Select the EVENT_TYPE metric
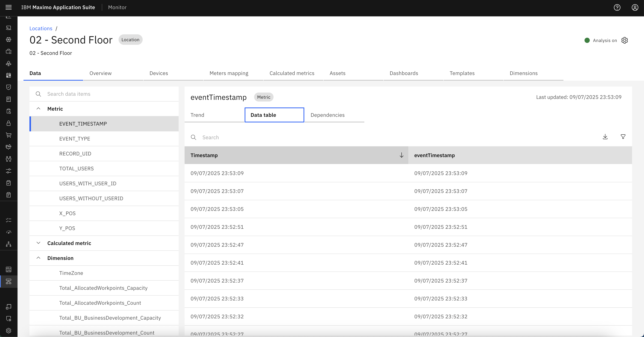Image resolution: width=644 pixels, height=337 pixels. (x=104, y=139)
